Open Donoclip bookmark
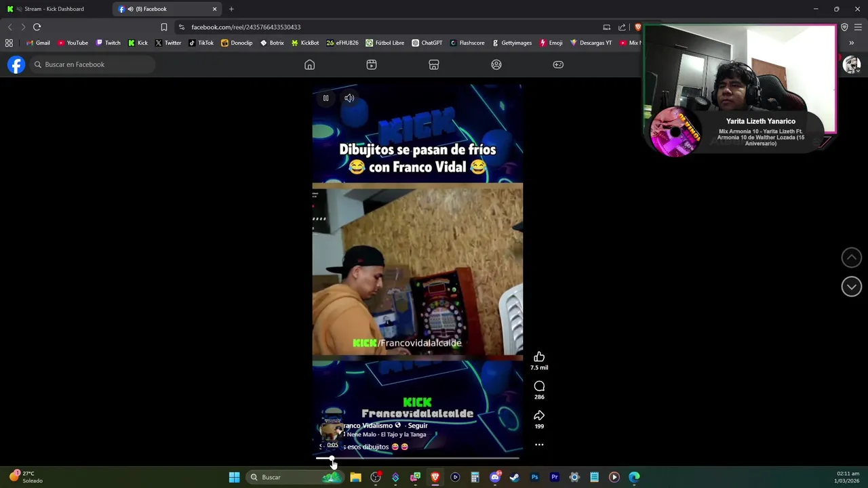This screenshot has height=488, width=868. coord(237,43)
